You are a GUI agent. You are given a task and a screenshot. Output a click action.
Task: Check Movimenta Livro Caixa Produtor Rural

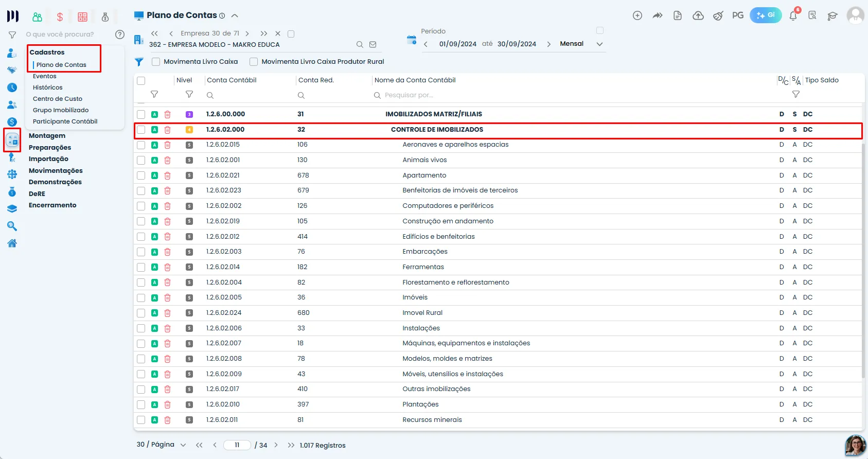254,62
